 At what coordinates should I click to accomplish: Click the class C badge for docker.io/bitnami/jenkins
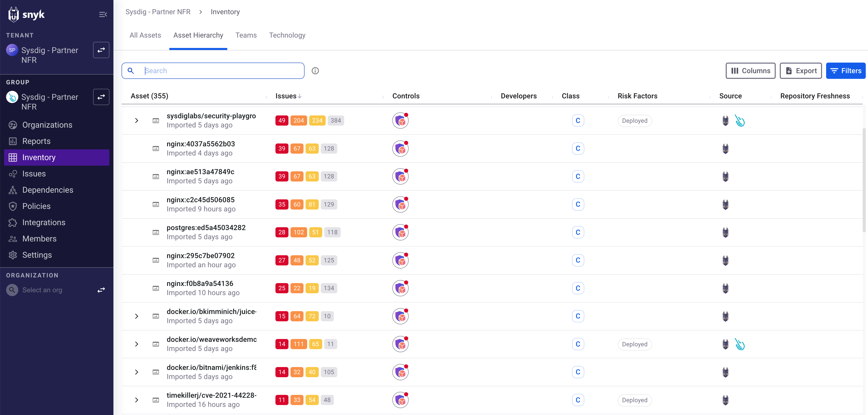click(578, 372)
